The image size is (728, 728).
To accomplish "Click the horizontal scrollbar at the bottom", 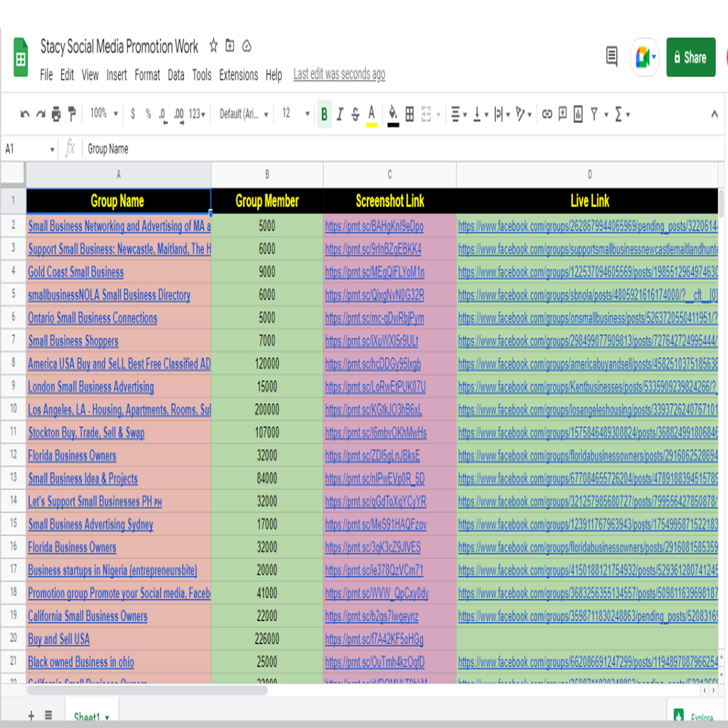I will coord(147,690).
